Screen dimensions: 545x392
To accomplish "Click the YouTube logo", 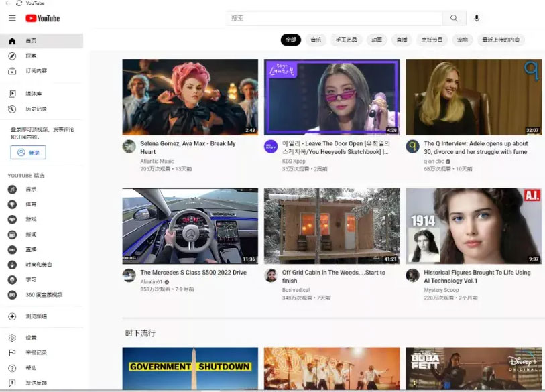I will tap(42, 18).
